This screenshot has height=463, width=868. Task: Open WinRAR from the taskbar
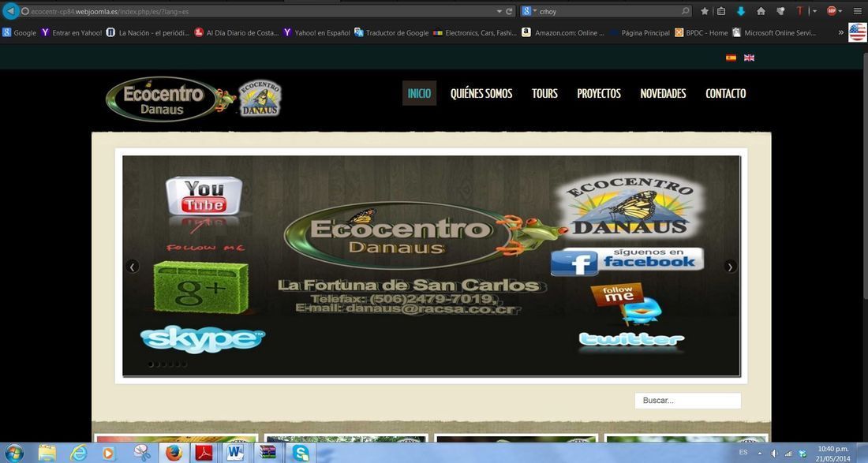(x=268, y=453)
